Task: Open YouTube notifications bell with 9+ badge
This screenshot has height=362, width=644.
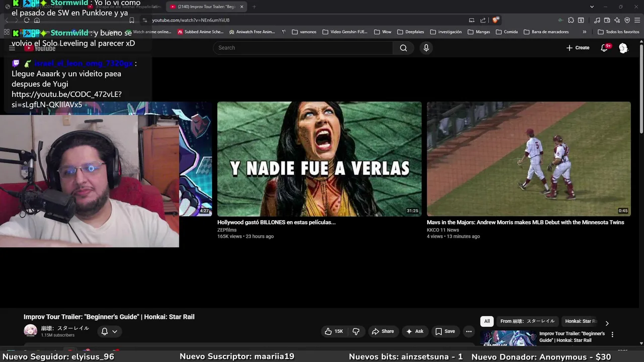Action: [604, 48]
